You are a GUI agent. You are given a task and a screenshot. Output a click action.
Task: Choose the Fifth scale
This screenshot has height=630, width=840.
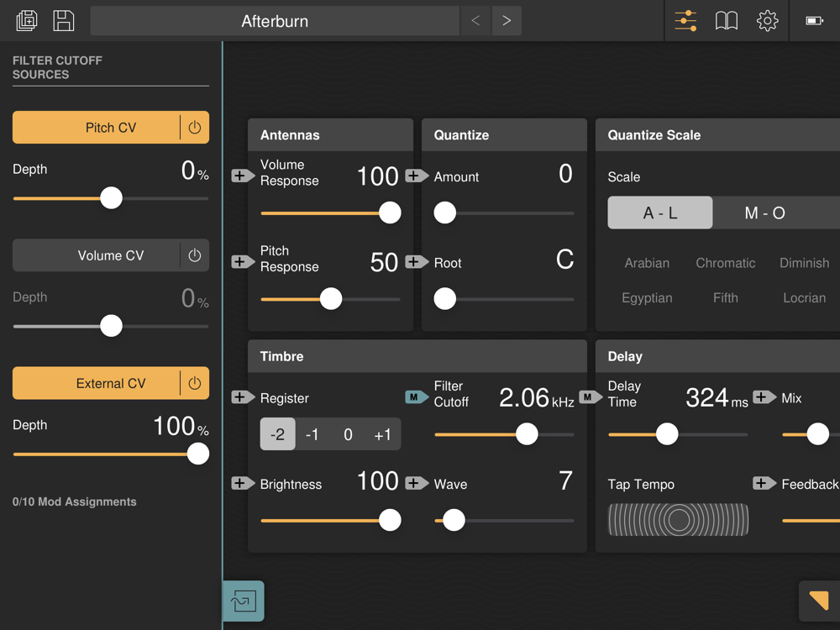(x=726, y=298)
